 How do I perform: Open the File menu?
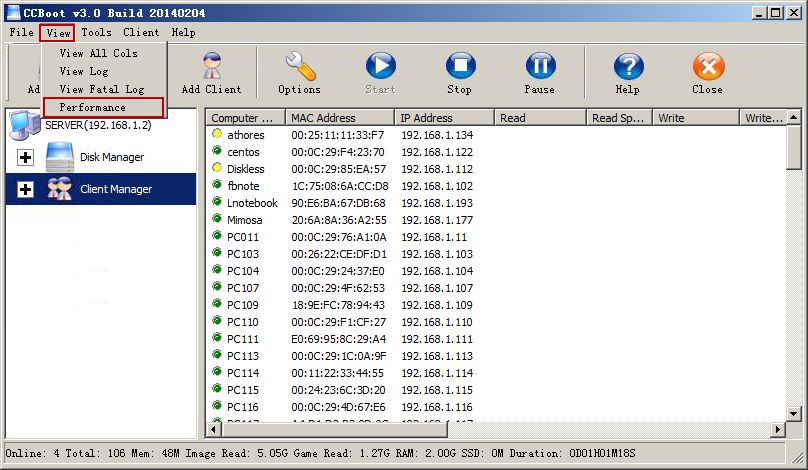point(21,32)
